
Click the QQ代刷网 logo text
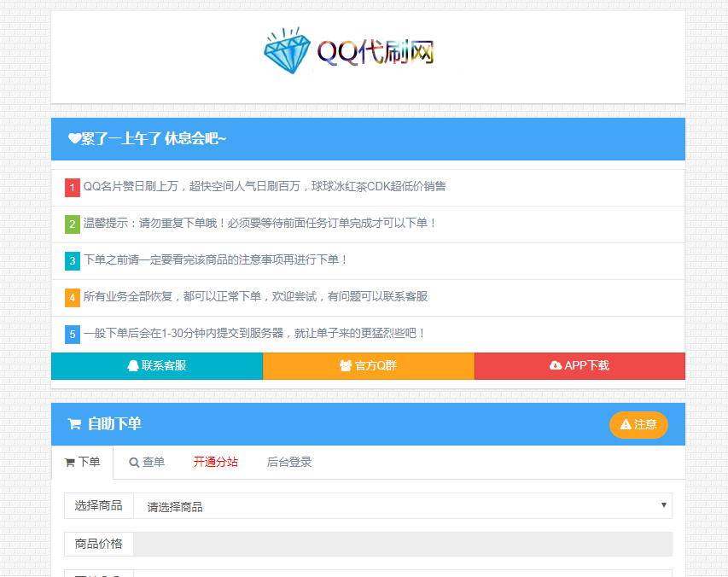tap(376, 52)
